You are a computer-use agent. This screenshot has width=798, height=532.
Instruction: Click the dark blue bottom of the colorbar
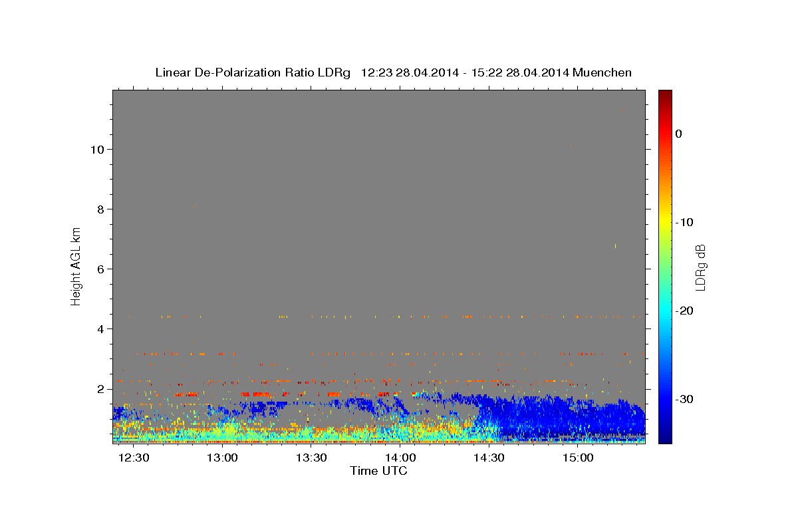[665, 436]
